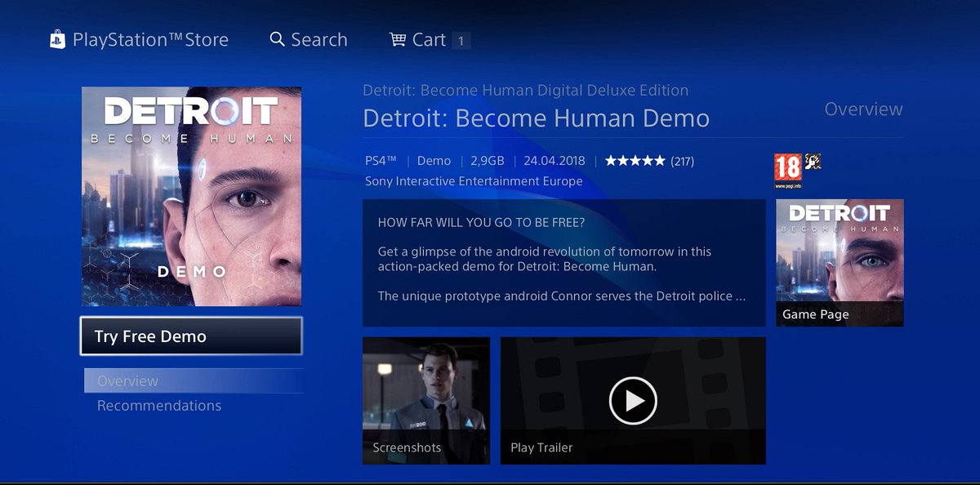
Task: Click the cart item count badge
Action: click(461, 41)
